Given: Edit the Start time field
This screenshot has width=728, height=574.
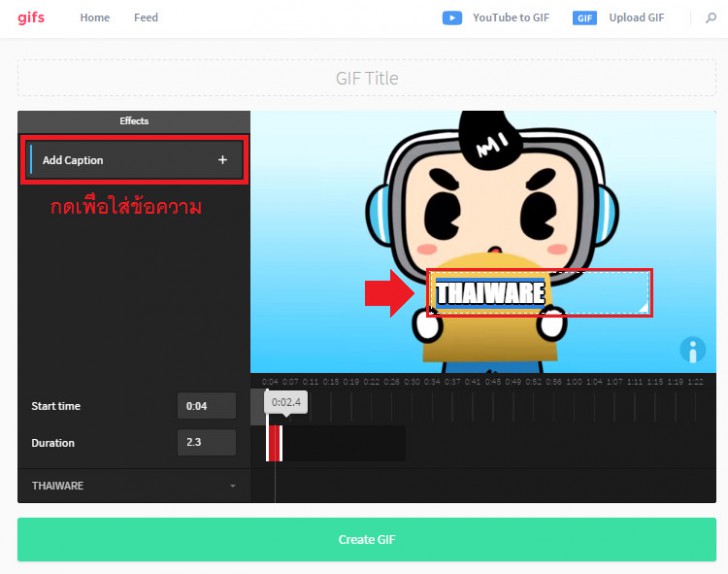Looking at the screenshot, I should coord(207,406).
